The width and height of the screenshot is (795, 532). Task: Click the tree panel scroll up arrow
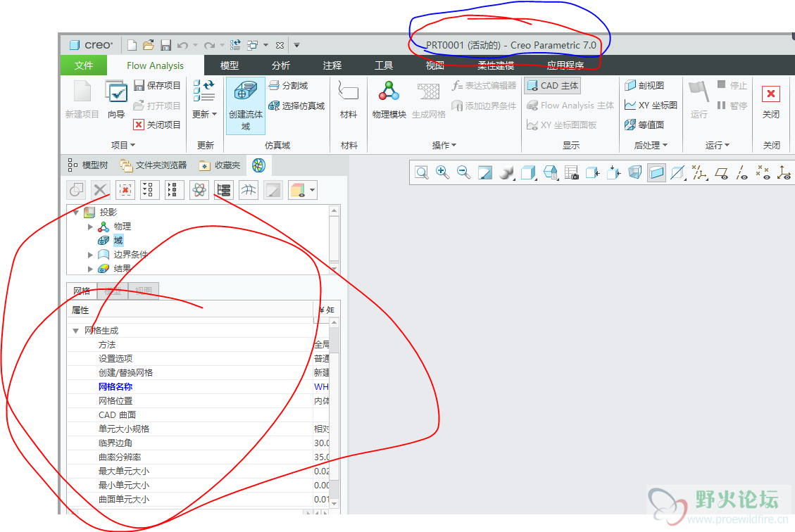pos(334,210)
